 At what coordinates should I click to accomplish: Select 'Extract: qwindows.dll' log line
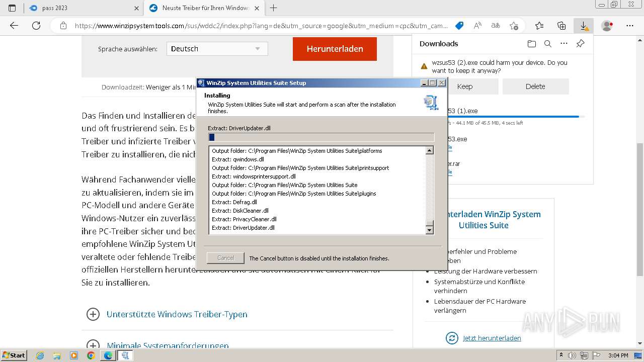[x=238, y=159]
